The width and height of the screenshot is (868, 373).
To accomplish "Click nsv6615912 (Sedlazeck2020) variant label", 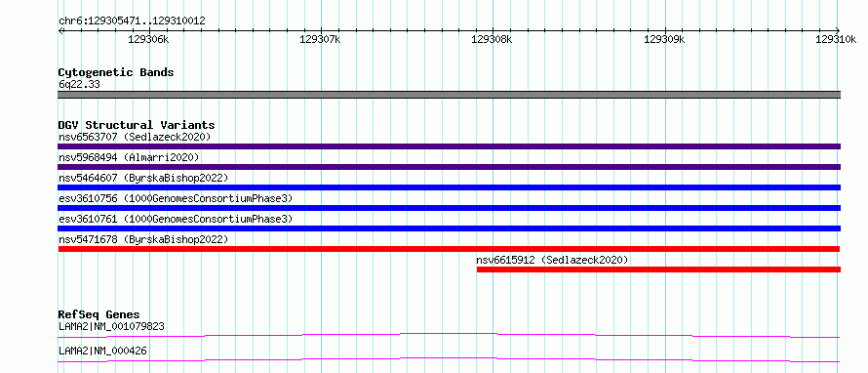I will 552,260.
